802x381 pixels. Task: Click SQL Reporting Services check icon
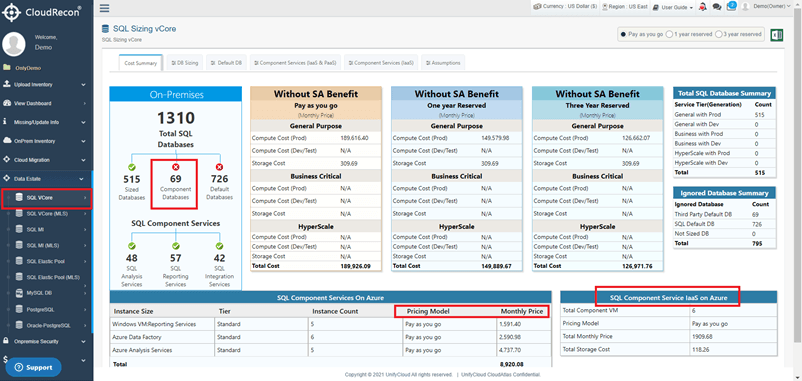pos(175,246)
